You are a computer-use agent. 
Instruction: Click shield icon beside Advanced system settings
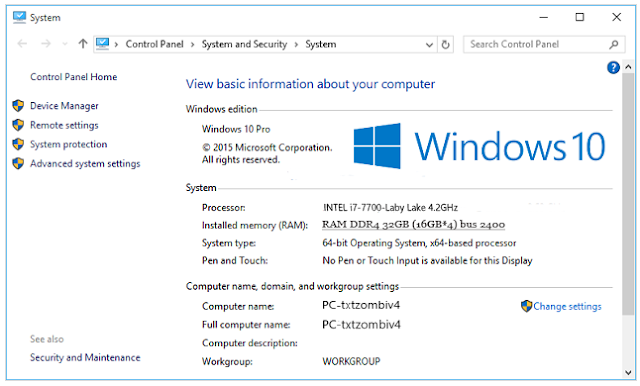(18, 163)
